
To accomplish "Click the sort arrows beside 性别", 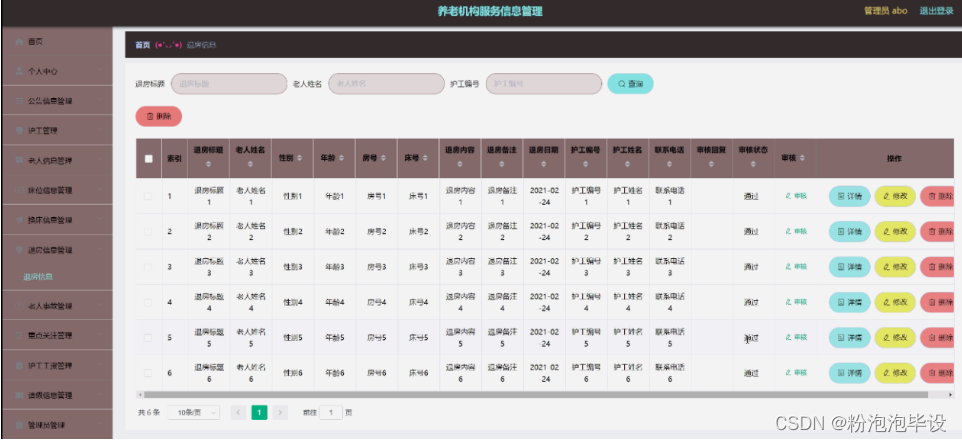I will point(299,158).
